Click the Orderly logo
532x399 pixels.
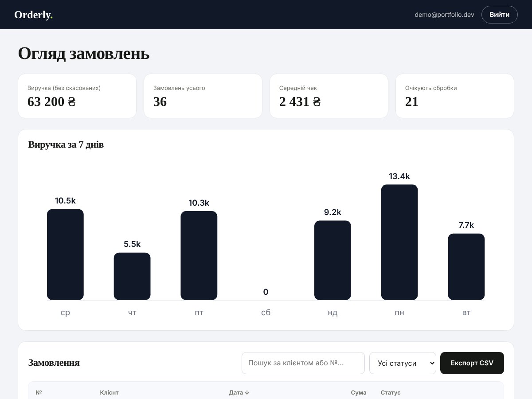click(34, 15)
